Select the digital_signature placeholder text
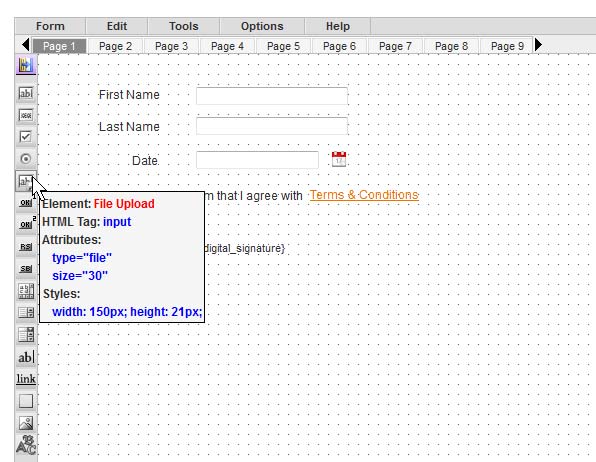 (245, 248)
